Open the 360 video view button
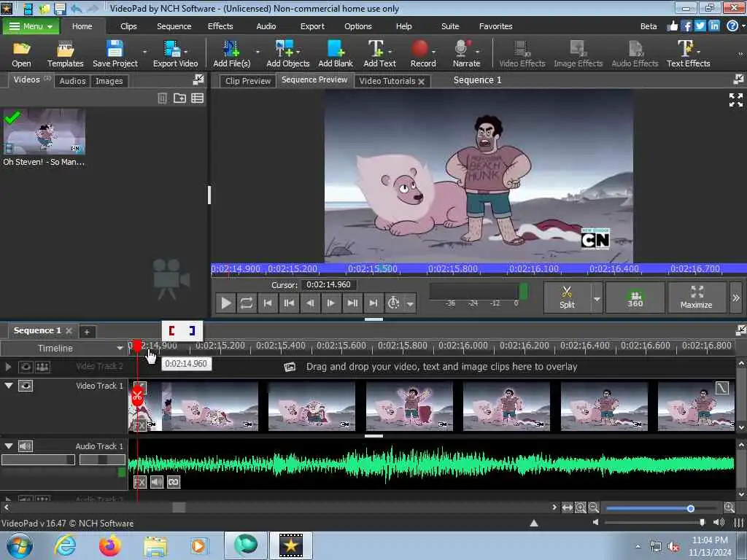This screenshot has width=747, height=560. click(635, 297)
